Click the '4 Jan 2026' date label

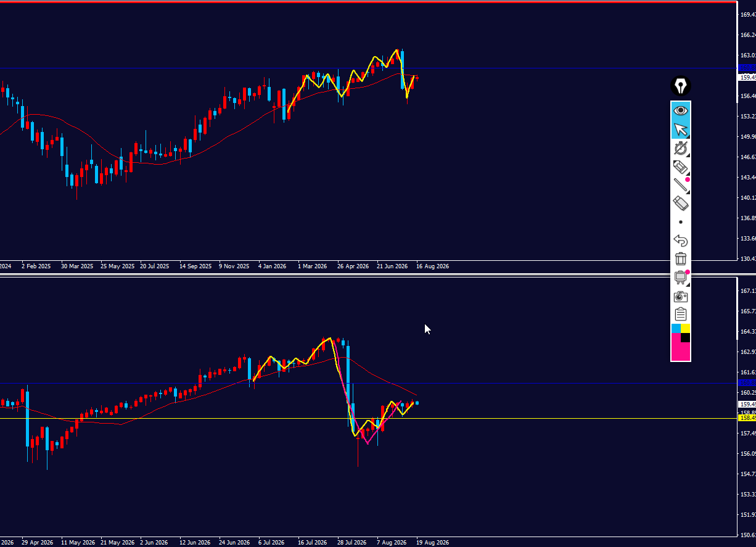coord(273,266)
